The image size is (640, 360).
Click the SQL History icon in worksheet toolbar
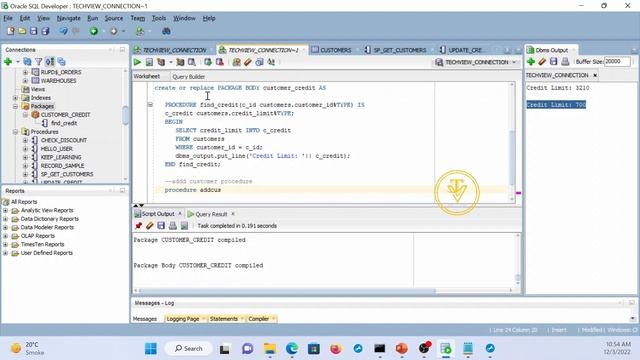pyautogui.click(x=259, y=62)
